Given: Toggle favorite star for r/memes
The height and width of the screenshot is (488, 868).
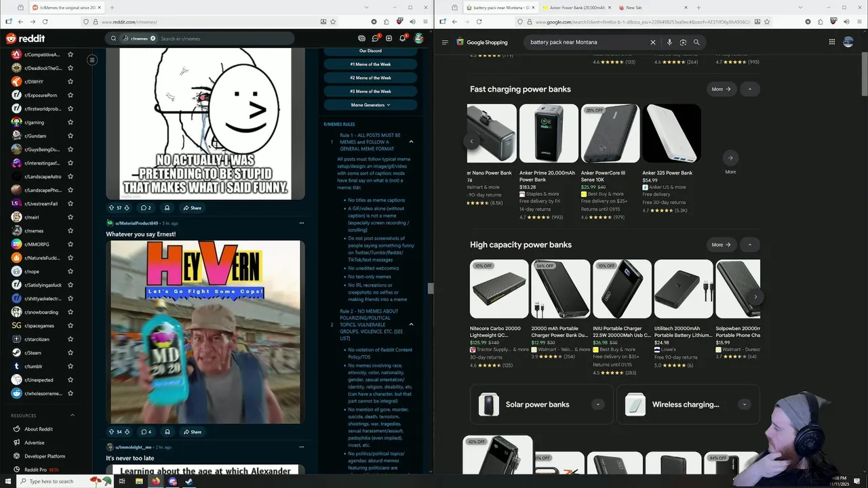Looking at the screenshot, I should (x=71, y=230).
